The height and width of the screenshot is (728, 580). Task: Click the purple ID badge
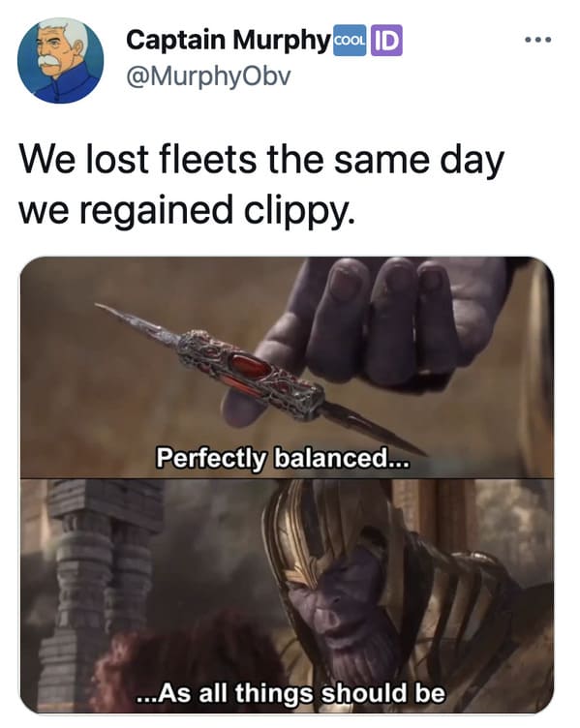(386, 41)
